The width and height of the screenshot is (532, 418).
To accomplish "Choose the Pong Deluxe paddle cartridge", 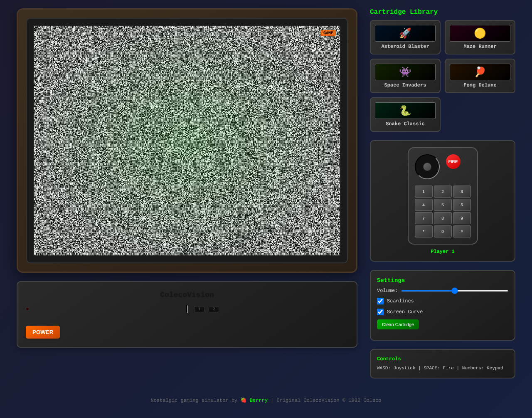I will click(480, 76).
